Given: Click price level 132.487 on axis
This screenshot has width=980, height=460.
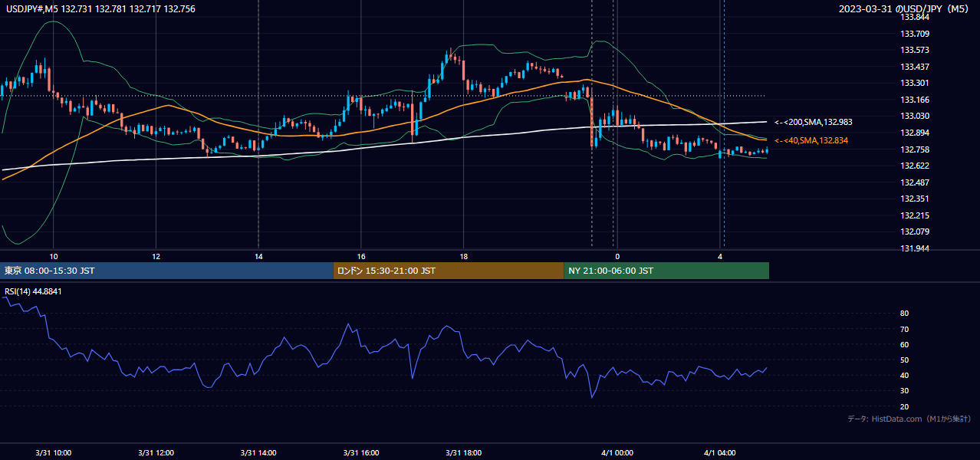Looking at the screenshot, I should 914,182.
